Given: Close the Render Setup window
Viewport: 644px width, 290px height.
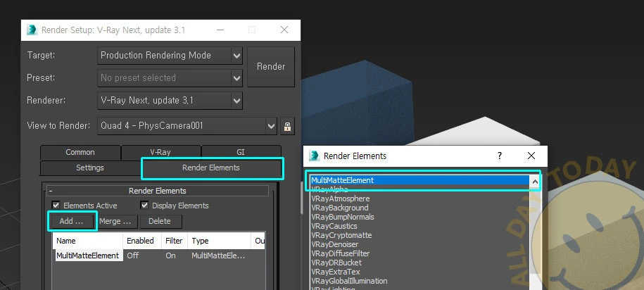Looking at the screenshot, I should (284, 30).
